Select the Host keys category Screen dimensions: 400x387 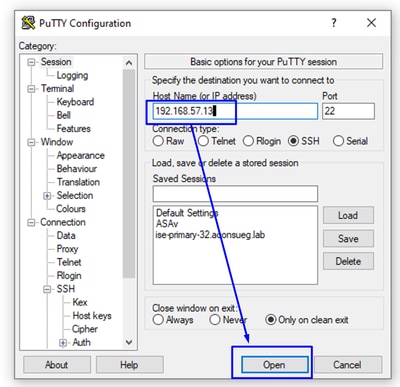[x=92, y=315]
